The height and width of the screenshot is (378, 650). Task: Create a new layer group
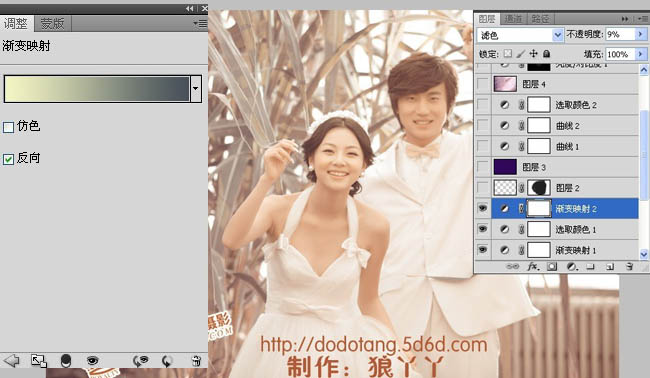point(590,267)
